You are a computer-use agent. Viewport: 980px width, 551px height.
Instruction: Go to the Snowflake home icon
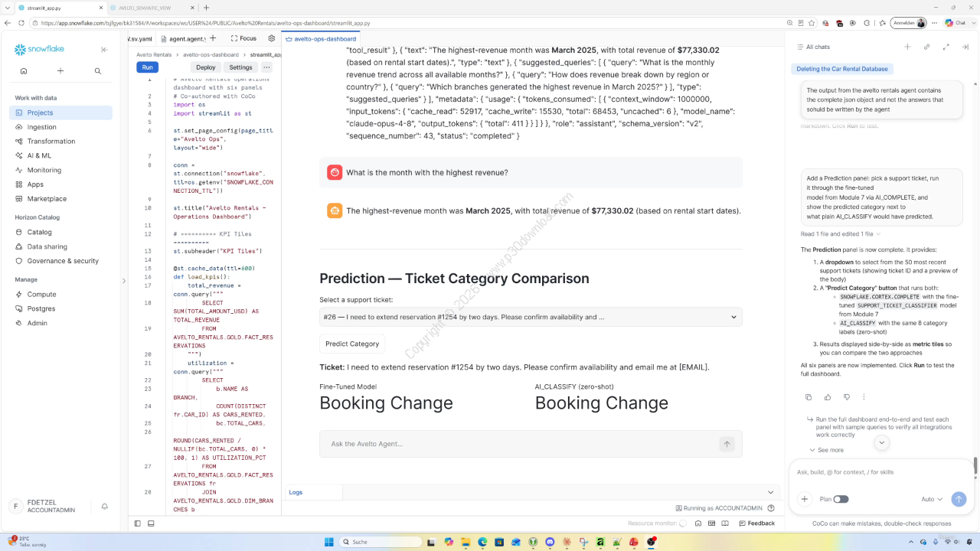[24, 71]
